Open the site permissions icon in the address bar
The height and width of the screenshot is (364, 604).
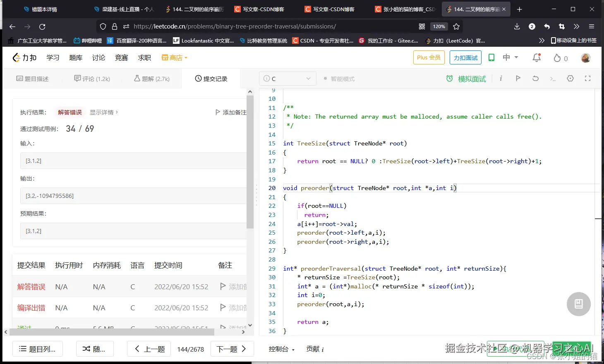pyautogui.click(x=126, y=26)
